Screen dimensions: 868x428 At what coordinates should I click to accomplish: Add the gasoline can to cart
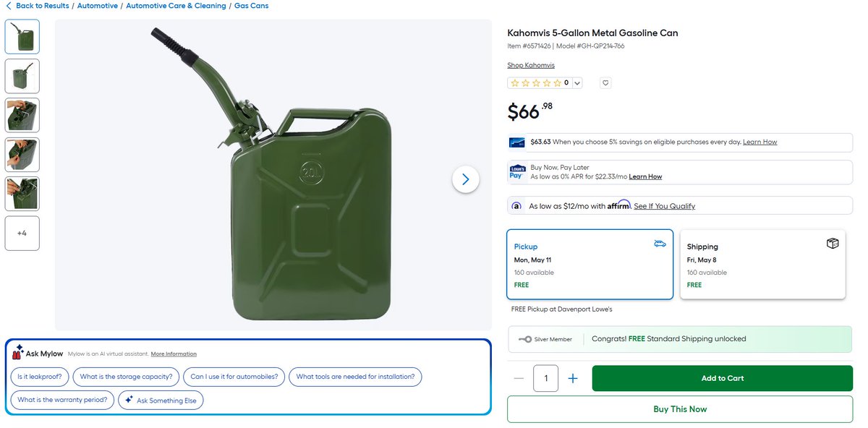click(723, 378)
